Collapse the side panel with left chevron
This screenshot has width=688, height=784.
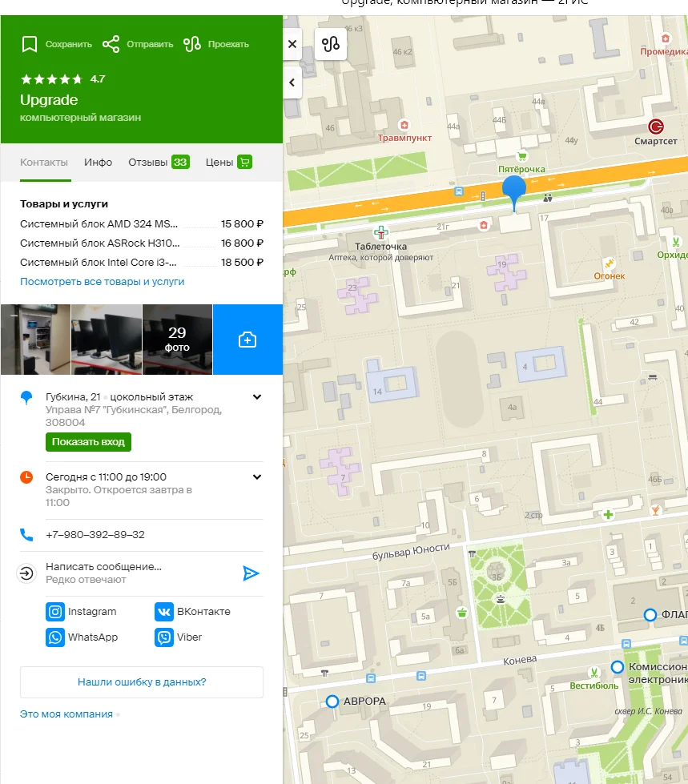[292, 82]
